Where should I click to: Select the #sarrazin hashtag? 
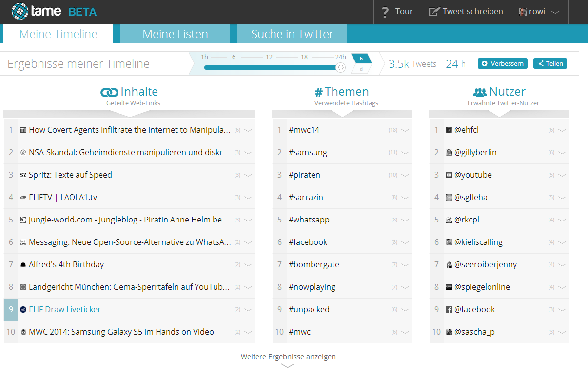tap(306, 197)
